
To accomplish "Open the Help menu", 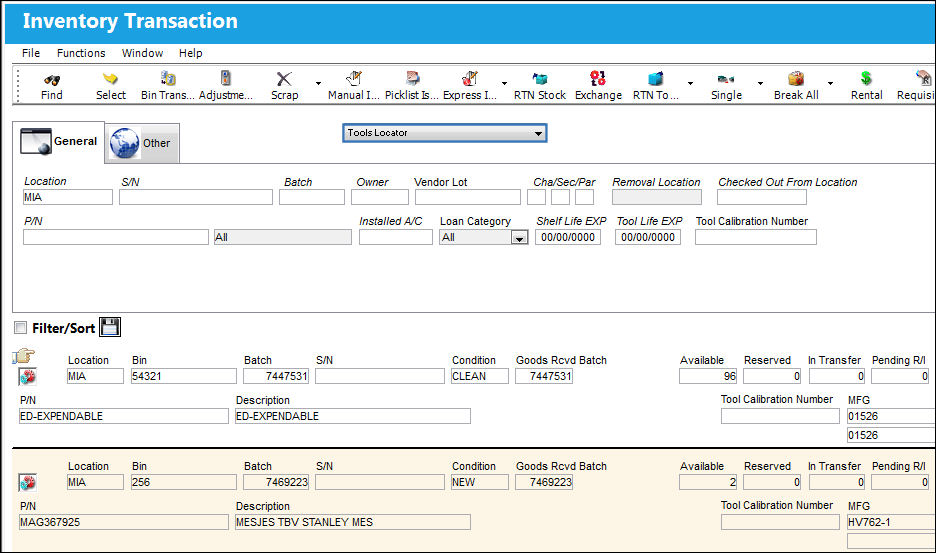I will 190,53.
